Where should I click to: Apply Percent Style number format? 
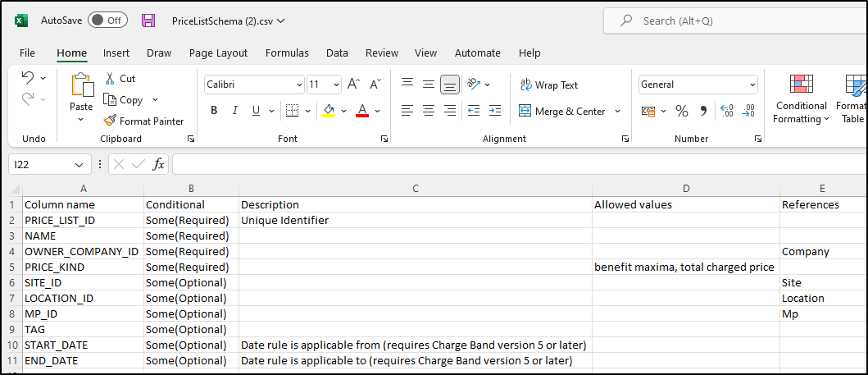682,111
